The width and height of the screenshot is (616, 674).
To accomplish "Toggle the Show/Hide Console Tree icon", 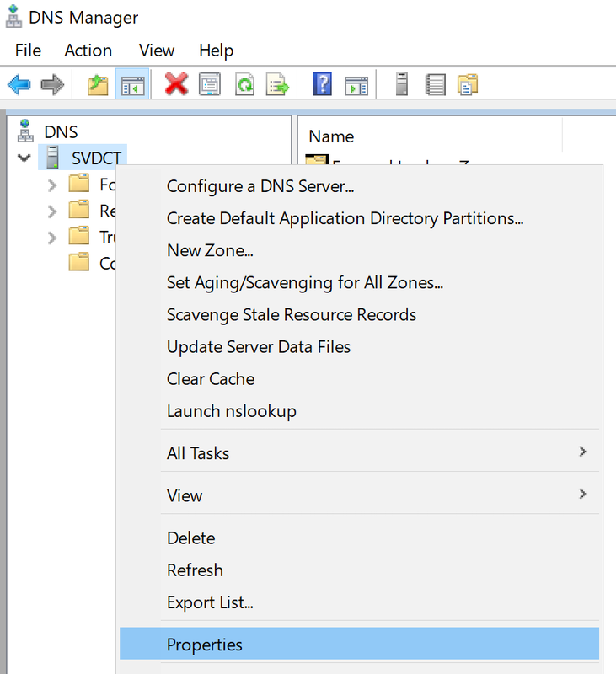I will [x=132, y=84].
